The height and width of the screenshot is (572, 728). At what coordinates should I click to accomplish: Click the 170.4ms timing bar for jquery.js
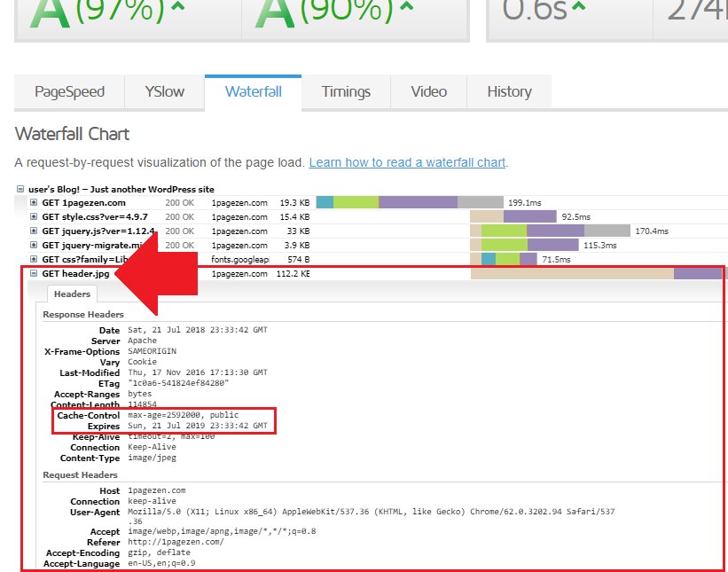tap(550, 231)
